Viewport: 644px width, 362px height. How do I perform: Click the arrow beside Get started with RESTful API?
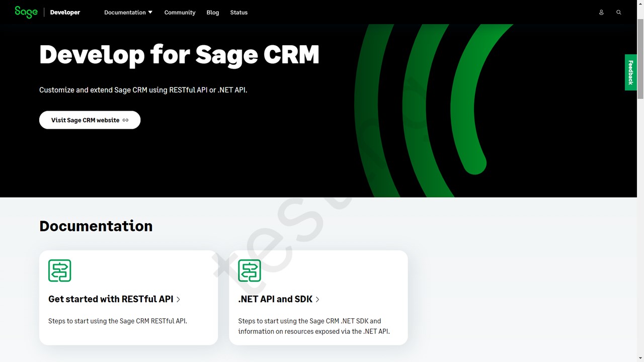[178, 299]
